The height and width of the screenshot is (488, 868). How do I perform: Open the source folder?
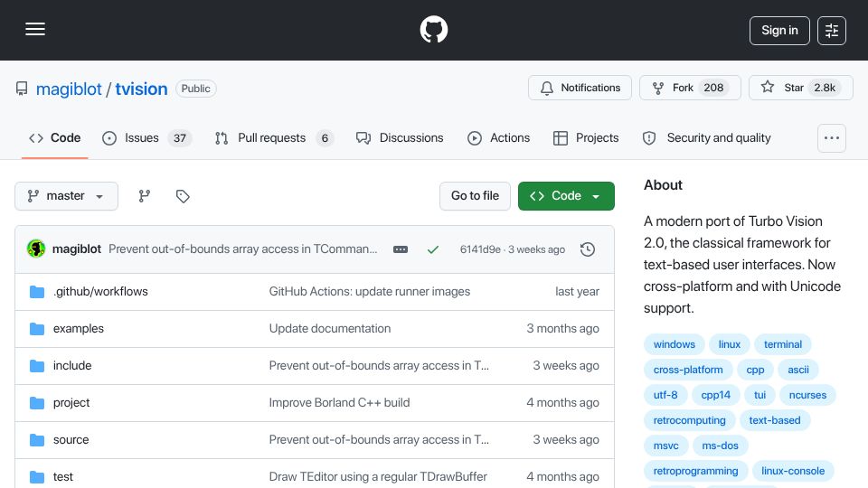pyautogui.click(x=71, y=440)
